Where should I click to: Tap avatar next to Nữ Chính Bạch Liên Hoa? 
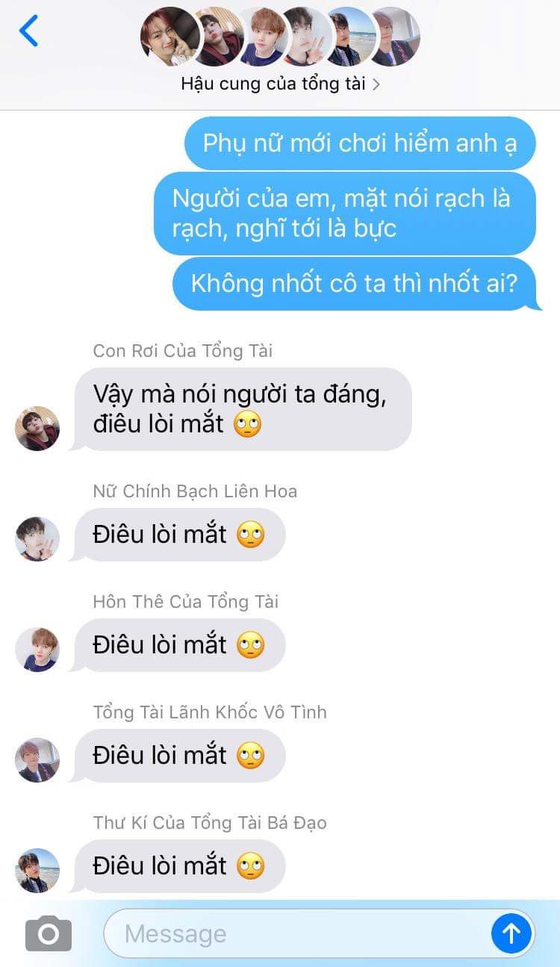pyautogui.click(x=37, y=538)
